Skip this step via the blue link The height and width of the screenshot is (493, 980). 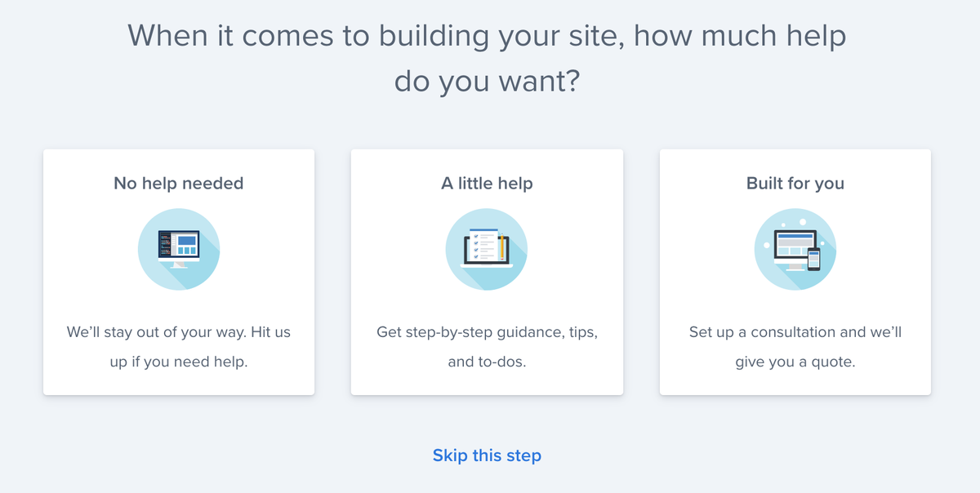tap(487, 455)
